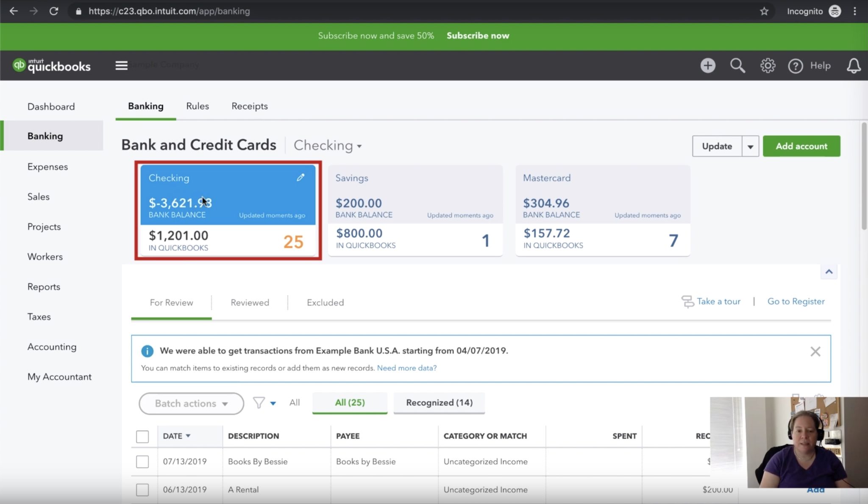Image resolution: width=868 pixels, height=504 pixels.
Task: Click the Update button
Action: tap(717, 146)
